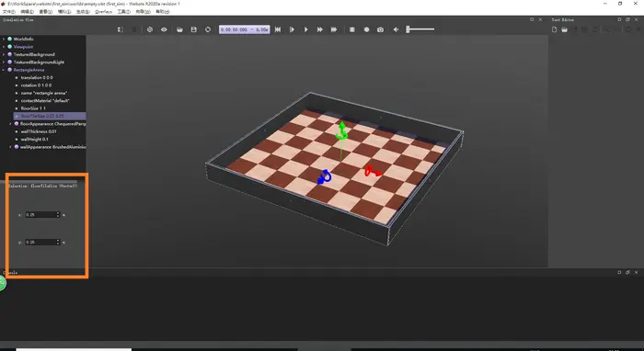Expand the WorldInfo node

(4, 39)
